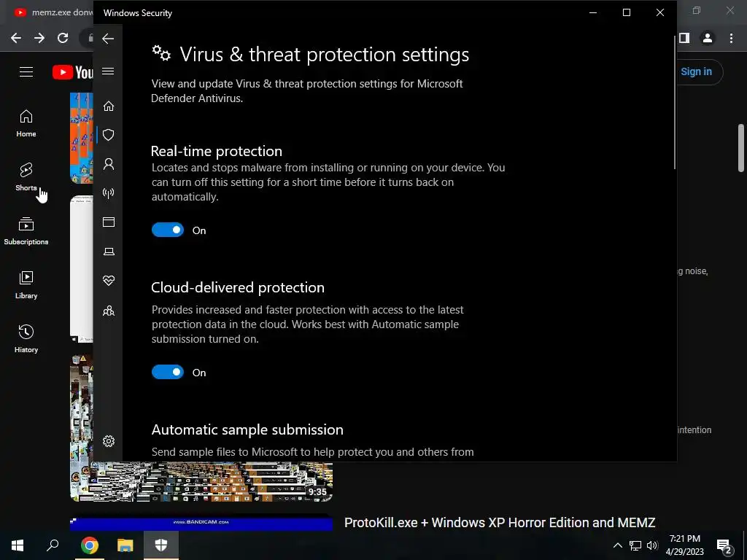This screenshot has width=747, height=560.
Task: Open App & browser control icon
Action: tap(109, 222)
